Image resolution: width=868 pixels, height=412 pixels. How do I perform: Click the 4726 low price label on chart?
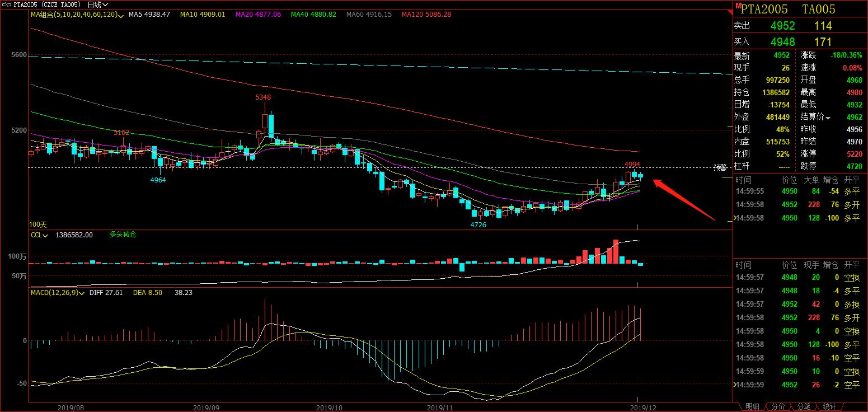pyautogui.click(x=478, y=225)
